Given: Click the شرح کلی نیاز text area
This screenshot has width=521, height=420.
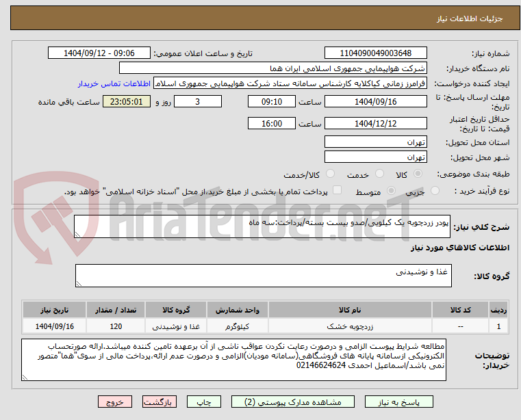Looking at the screenshot, I should click(x=262, y=226).
